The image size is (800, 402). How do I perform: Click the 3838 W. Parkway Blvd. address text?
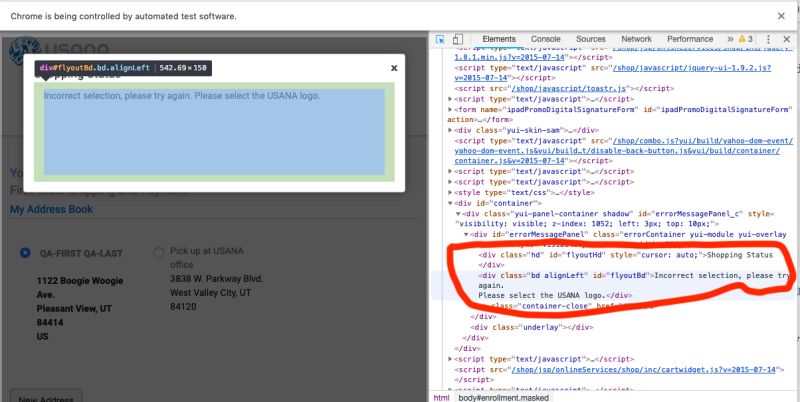217,279
